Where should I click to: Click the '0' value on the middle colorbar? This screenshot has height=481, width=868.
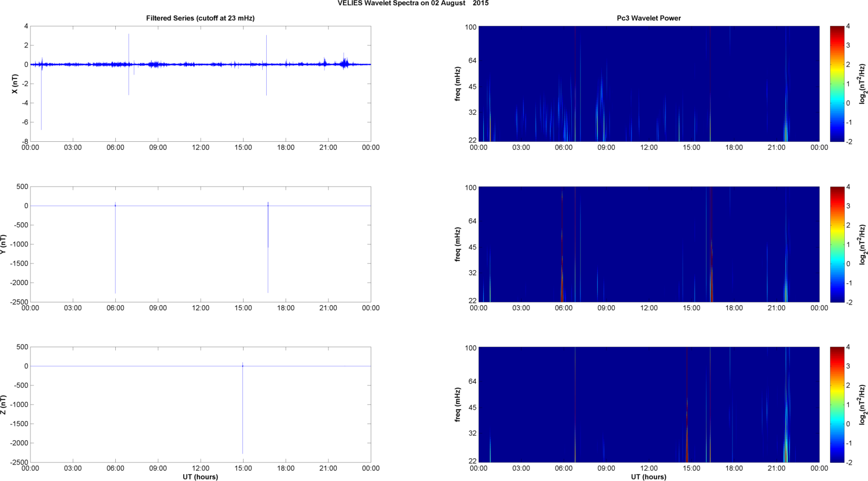848,264
